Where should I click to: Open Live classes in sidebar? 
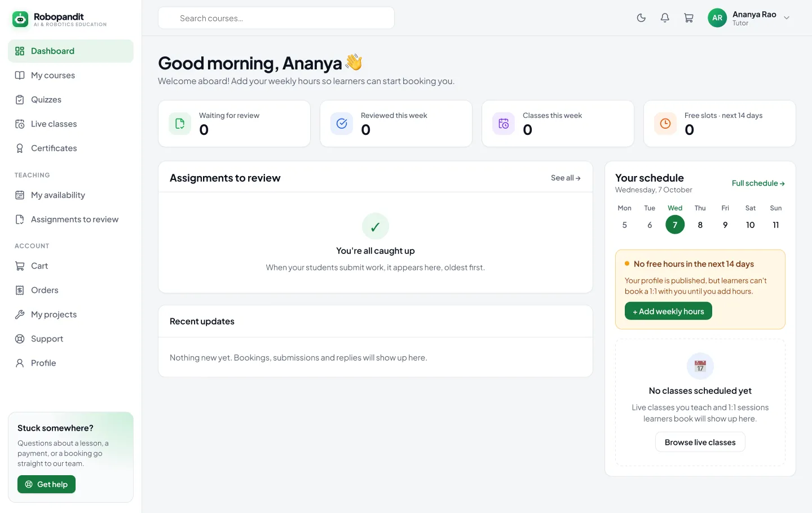coord(71,124)
